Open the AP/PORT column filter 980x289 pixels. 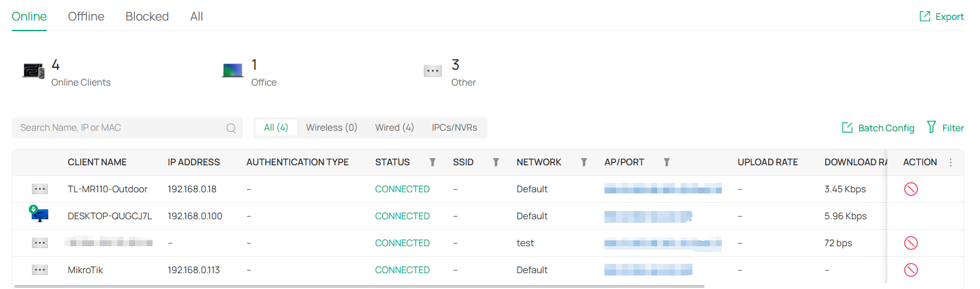[667, 162]
